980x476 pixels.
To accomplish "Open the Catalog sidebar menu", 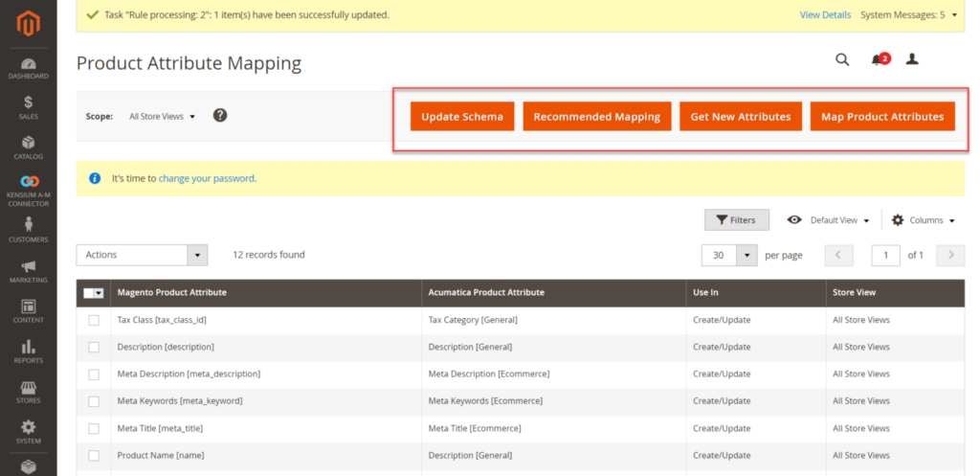I will pos(28,148).
